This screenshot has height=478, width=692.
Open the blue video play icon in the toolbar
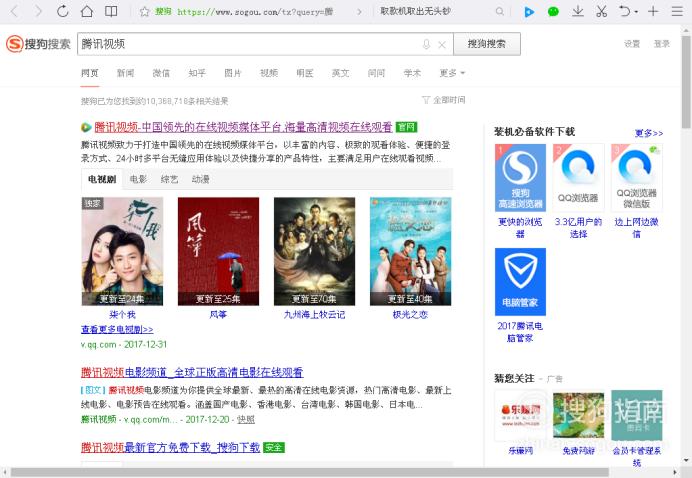click(x=529, y=12)
